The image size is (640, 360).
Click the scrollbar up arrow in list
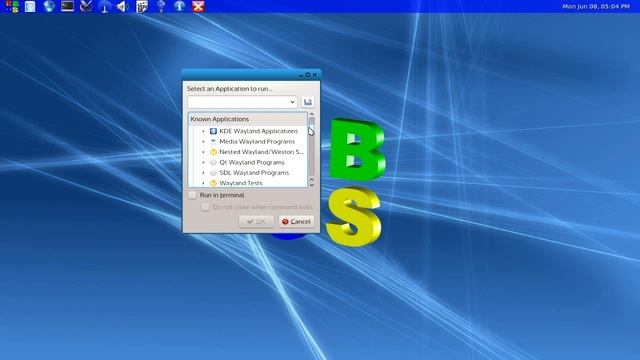pos(312,114)
